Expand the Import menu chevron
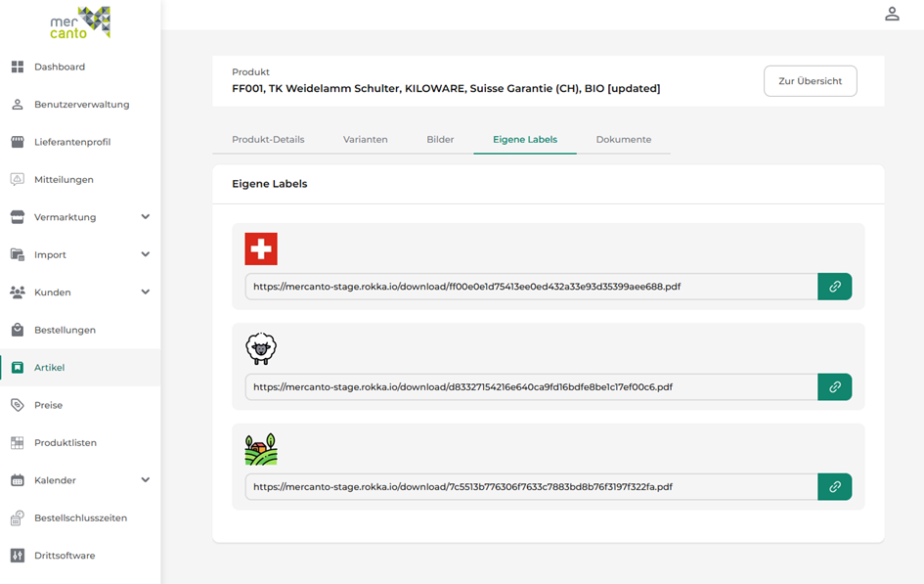Viewport: 924px width, 584px height. (146, 254)
